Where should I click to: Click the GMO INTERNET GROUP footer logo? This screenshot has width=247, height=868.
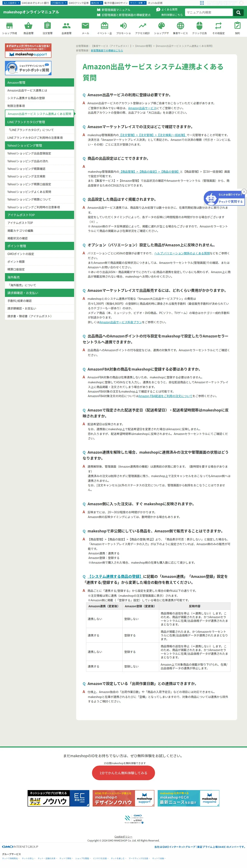click(x=20, y=847)
